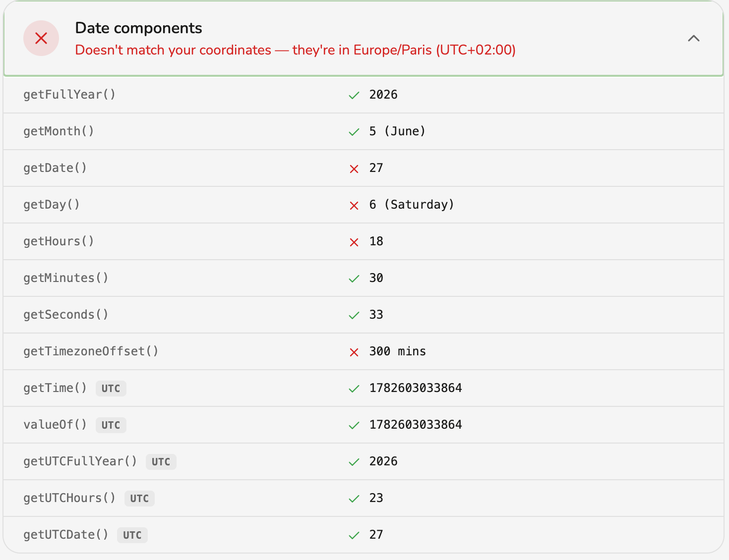The image size is (729, 560).
Task: Select the getUTCDate() method label
Action: [x=66, y=535]
